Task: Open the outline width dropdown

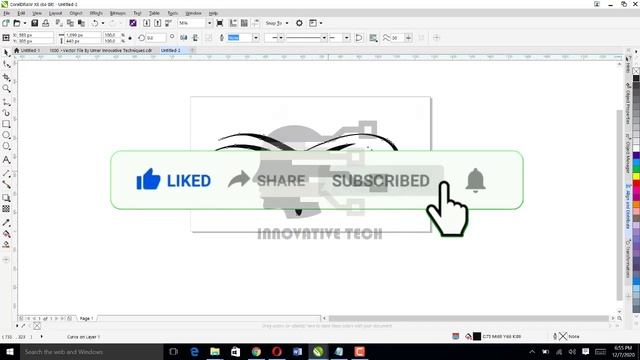Action: (256, 38)
